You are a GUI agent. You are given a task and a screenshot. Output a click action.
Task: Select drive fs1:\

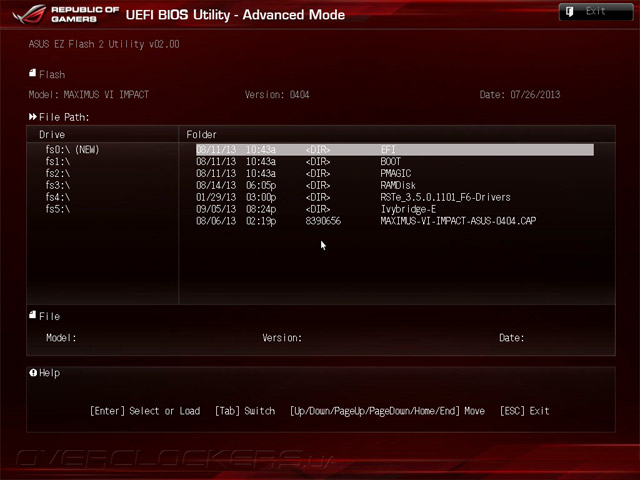(x=58, y=162)
